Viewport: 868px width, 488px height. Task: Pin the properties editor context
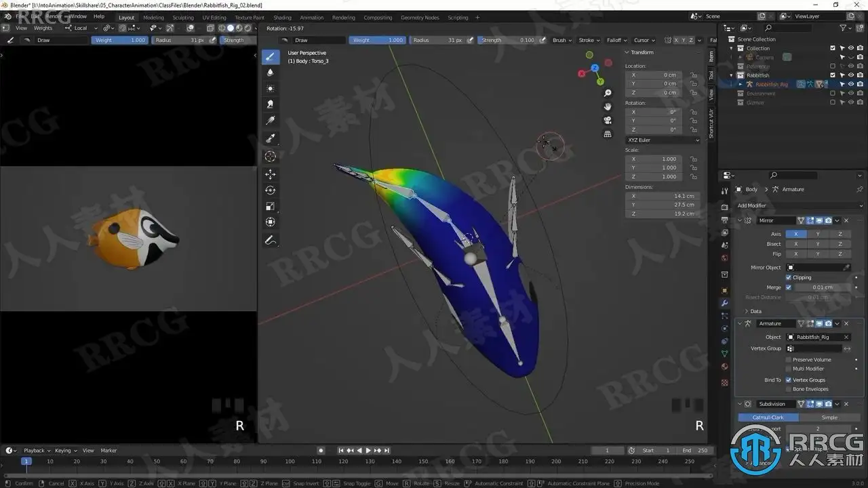(x=861, y=189)
